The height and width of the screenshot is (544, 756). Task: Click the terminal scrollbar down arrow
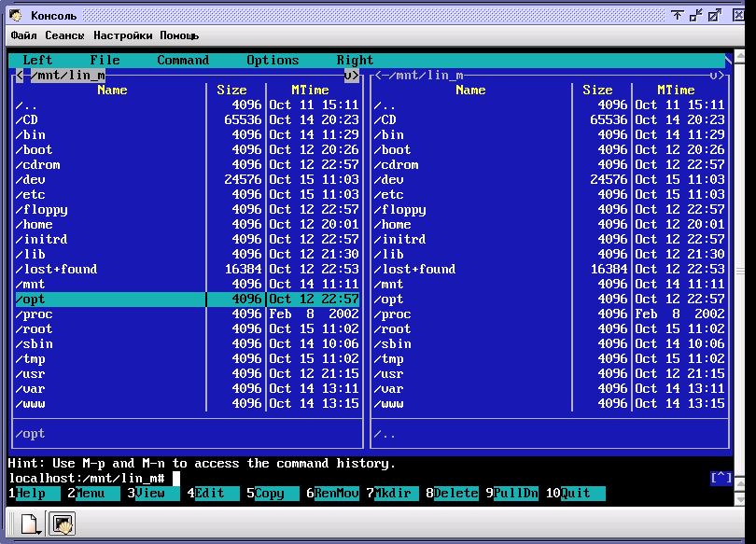coord(739,499)
